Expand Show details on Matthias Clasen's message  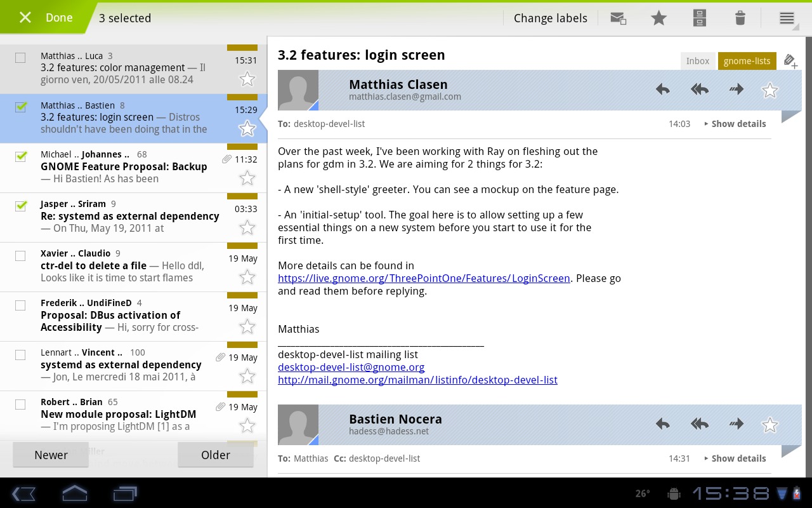(735, 124)
